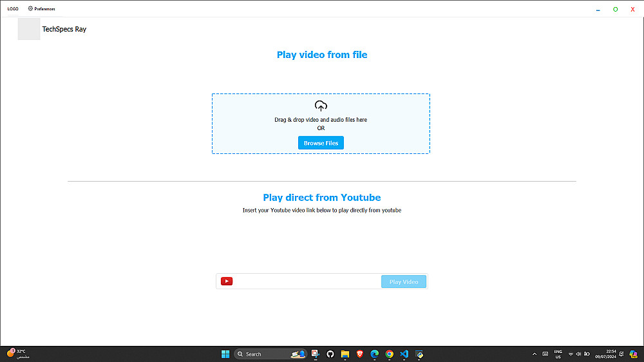Click the Browse Files button

(x=321, y=143)
